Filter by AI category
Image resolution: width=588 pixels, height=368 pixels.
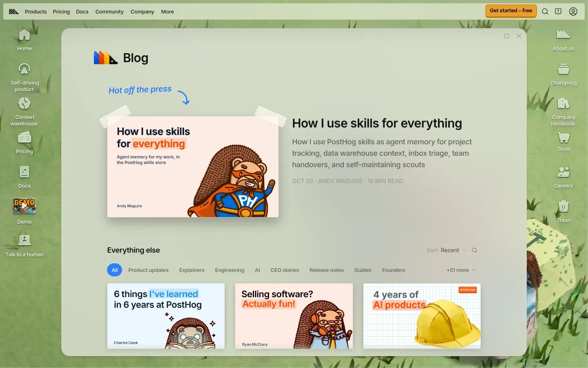257,270
